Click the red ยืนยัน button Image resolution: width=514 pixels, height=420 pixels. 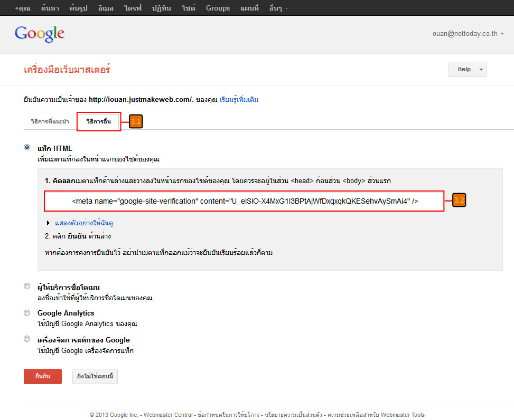point(43,376)
